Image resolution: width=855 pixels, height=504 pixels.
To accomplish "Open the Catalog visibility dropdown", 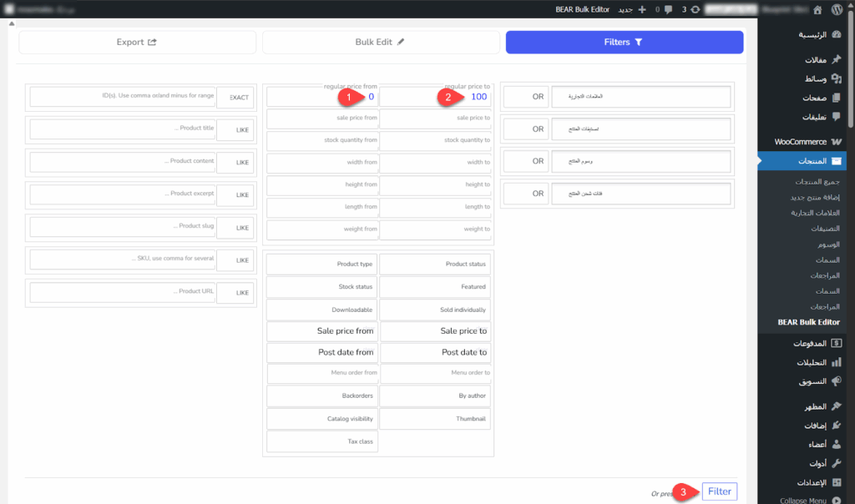I will pyautogui.click(x=321, y=419).
